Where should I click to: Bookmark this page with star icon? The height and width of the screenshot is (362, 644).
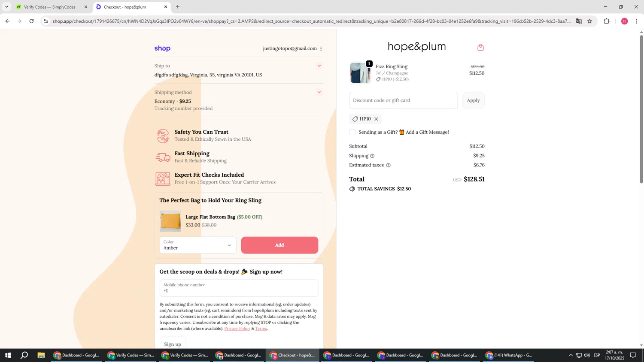pos(589,21)
